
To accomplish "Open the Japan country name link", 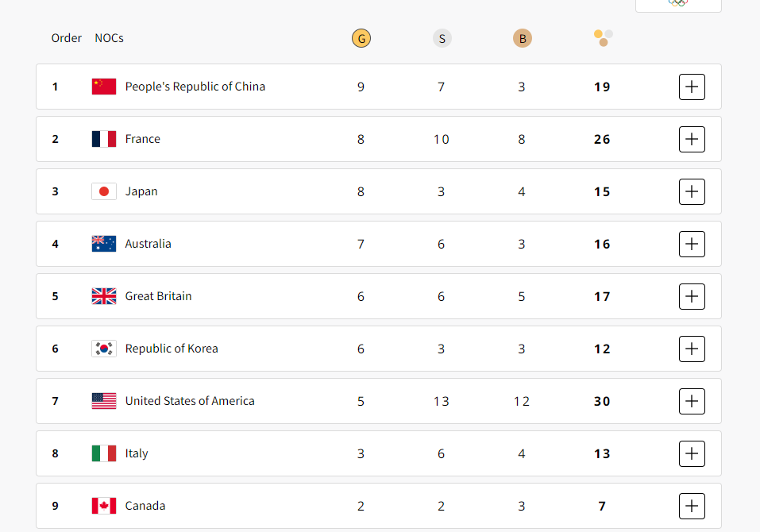I will tap(141, 191).
